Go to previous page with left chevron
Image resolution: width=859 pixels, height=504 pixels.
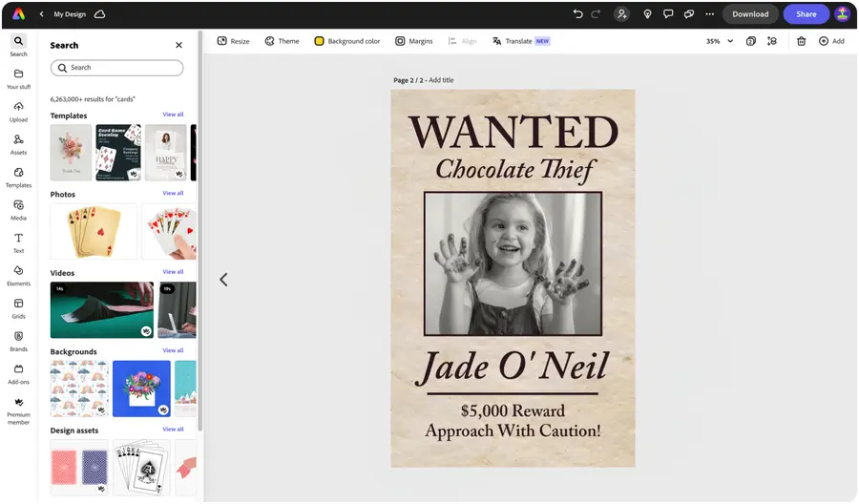pos(223,280)
